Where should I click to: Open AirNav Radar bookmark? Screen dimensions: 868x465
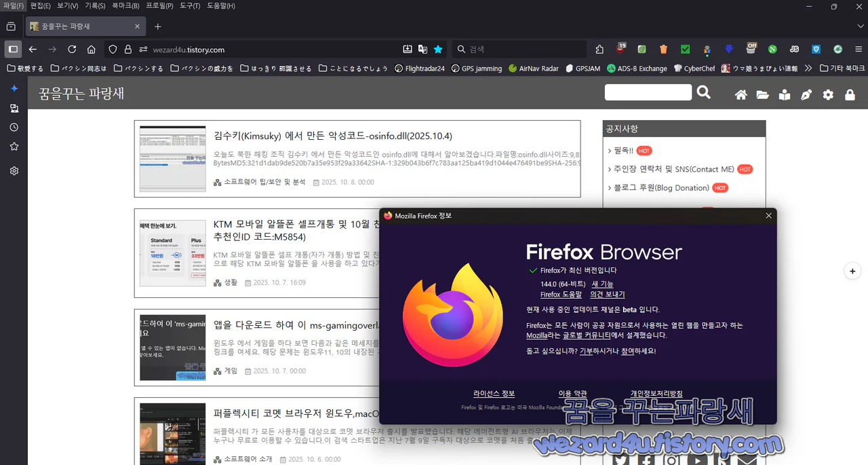click(533, 69)
